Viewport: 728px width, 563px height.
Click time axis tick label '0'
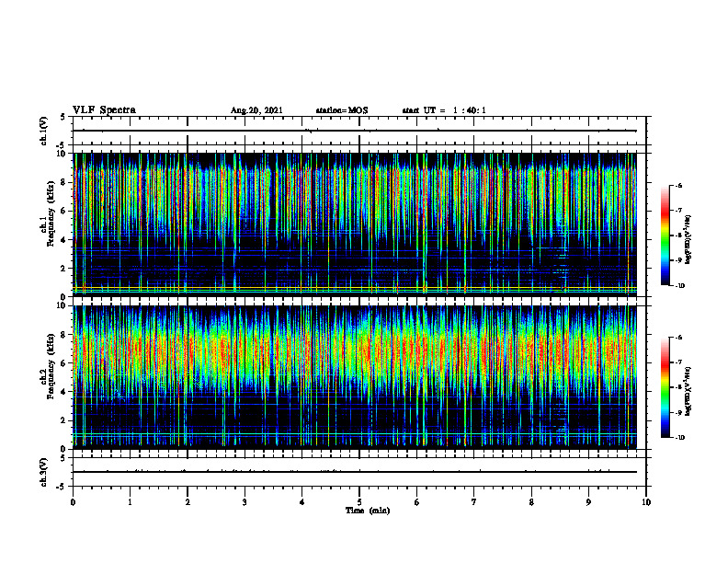pyautogui.click(x=73, y=502)
